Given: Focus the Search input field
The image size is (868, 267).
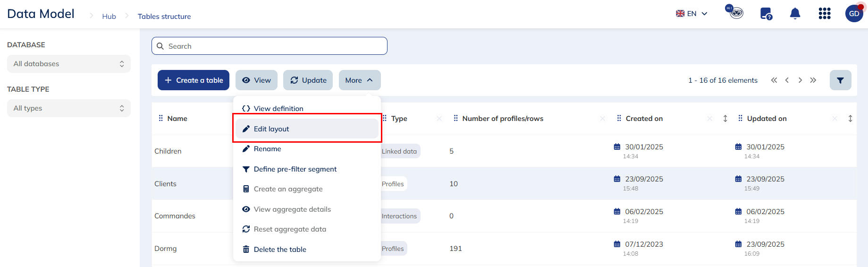Looking at the screenshot, I should 270,46.
